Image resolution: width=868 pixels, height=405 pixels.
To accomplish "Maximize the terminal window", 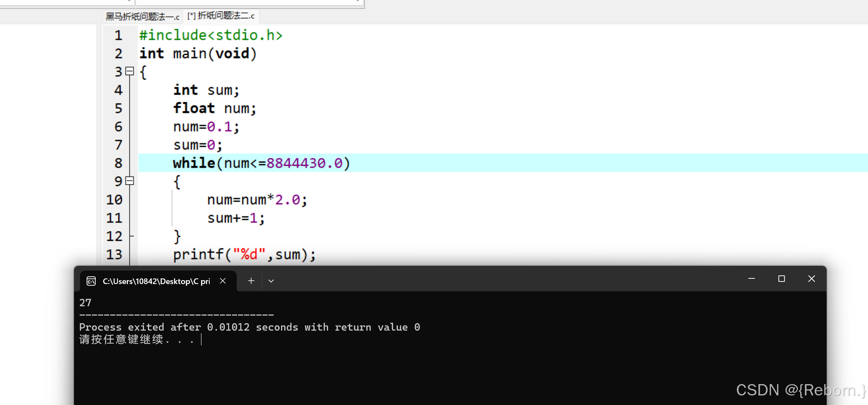I will (x=781, y=278).
